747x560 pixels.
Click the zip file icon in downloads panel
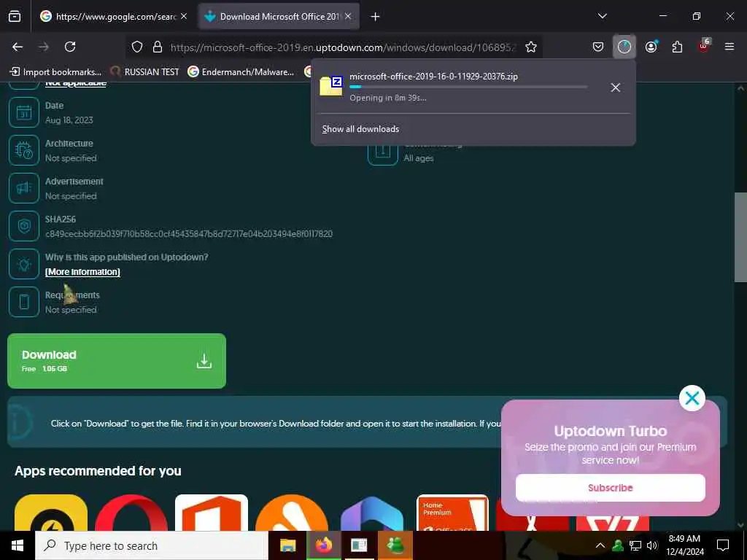pyautogui.click(x=331, y=86)
